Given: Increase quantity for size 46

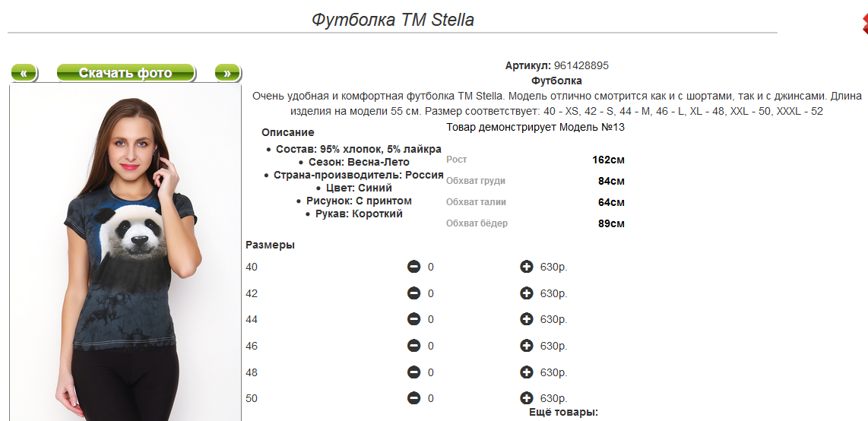Looking at the screenshot, I should click(x=527, y=346).
